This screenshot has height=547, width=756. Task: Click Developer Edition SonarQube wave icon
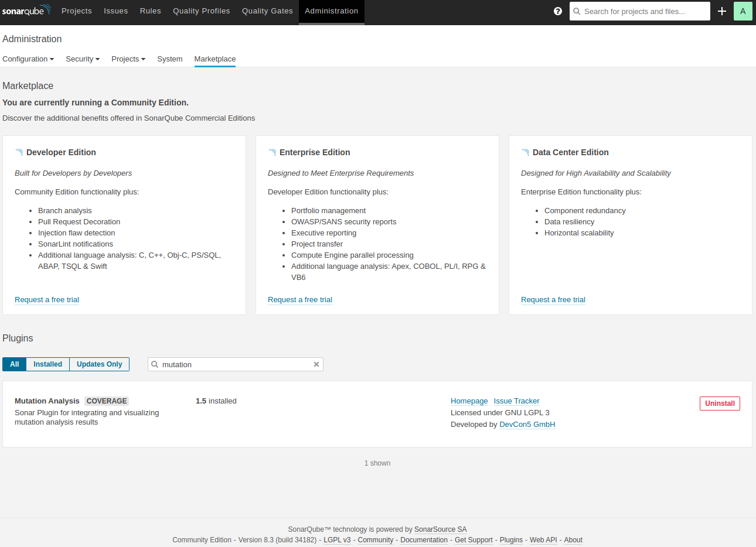point(19,152)
